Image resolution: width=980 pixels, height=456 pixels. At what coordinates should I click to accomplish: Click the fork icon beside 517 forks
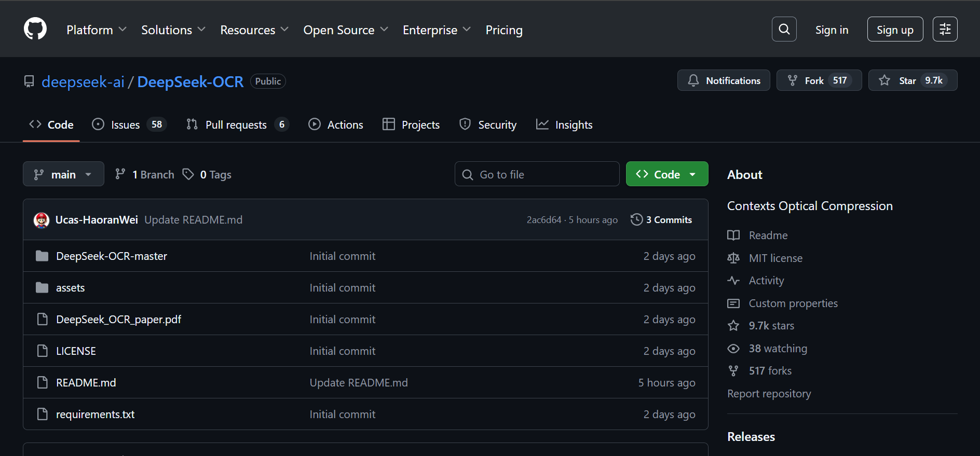(733, 371)
